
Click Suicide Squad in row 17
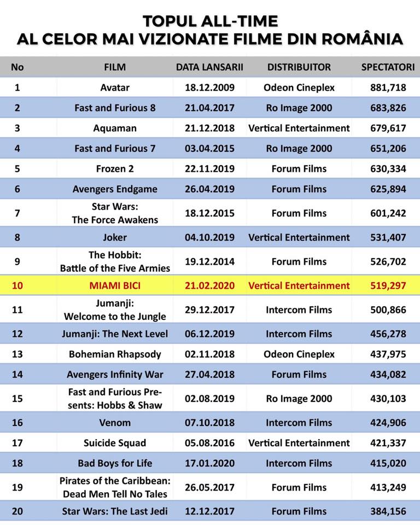click(x=115, y=443)
